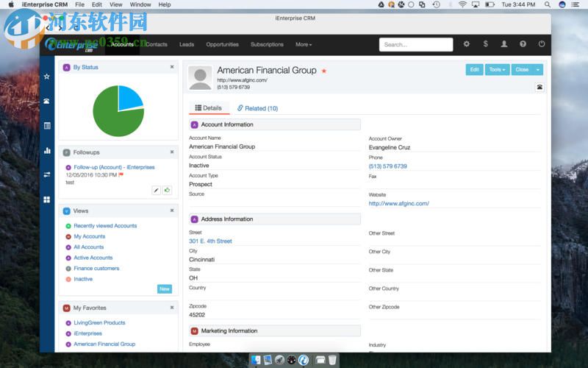Open American Financial Group favorite link
The height and width of the screenshot is (368, 588).
tap(104, 344)
